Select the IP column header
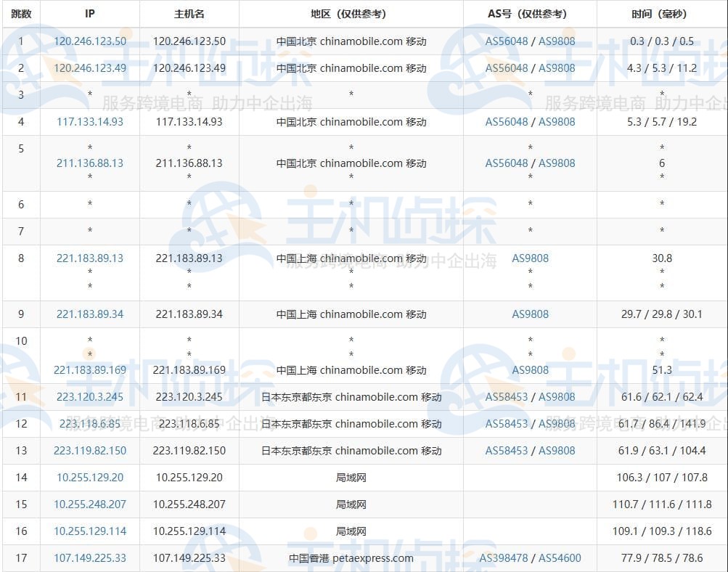The image size is (728, 572). point(89,14)
